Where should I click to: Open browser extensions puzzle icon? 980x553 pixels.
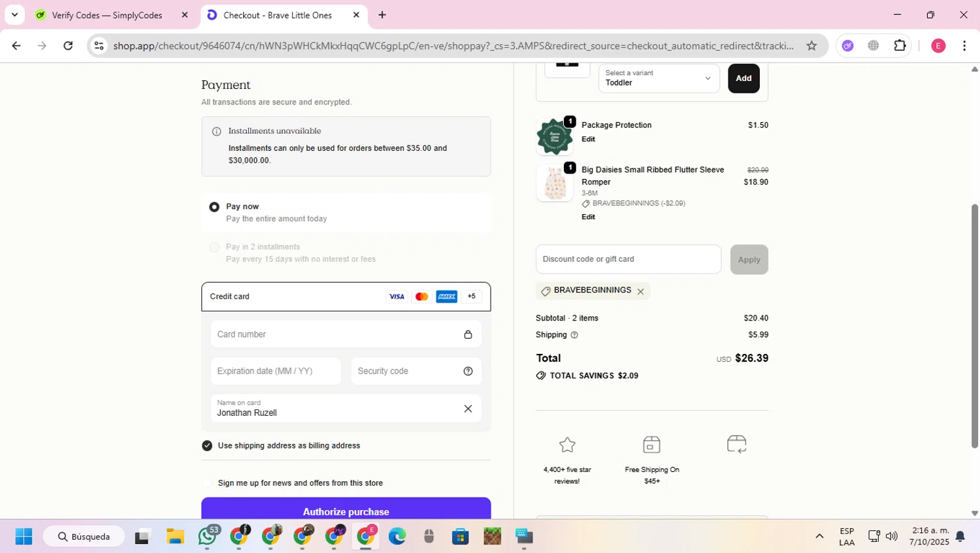(900, 46)
